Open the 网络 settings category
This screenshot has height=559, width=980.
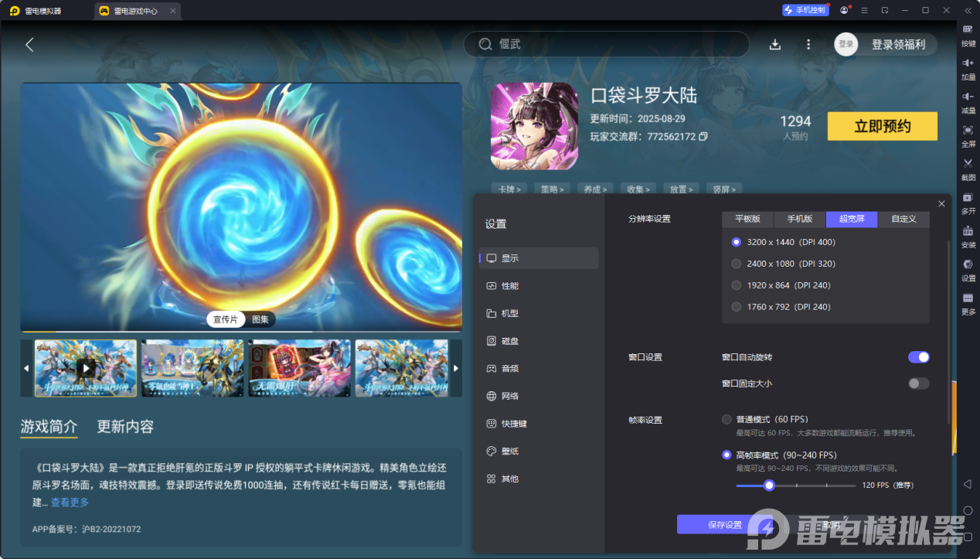[x=539, y=396]
